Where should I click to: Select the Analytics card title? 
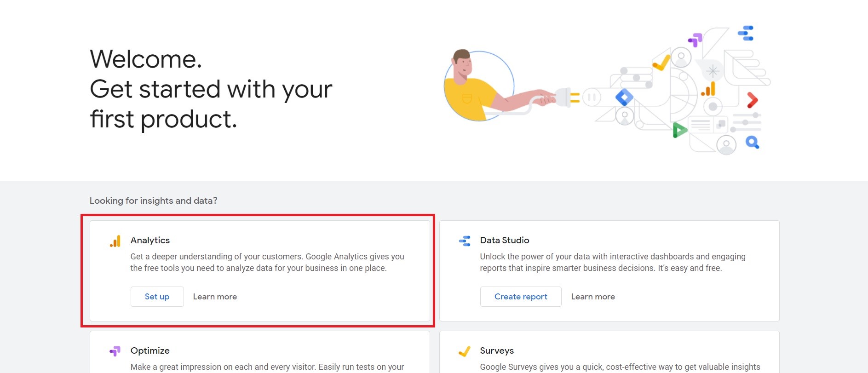click(x=150, y=240)
